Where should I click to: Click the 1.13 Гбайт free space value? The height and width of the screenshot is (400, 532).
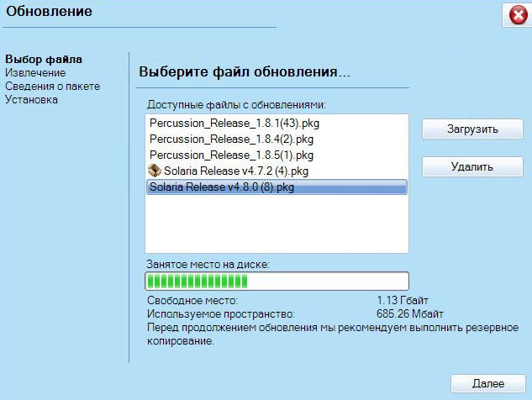(403, 300)
